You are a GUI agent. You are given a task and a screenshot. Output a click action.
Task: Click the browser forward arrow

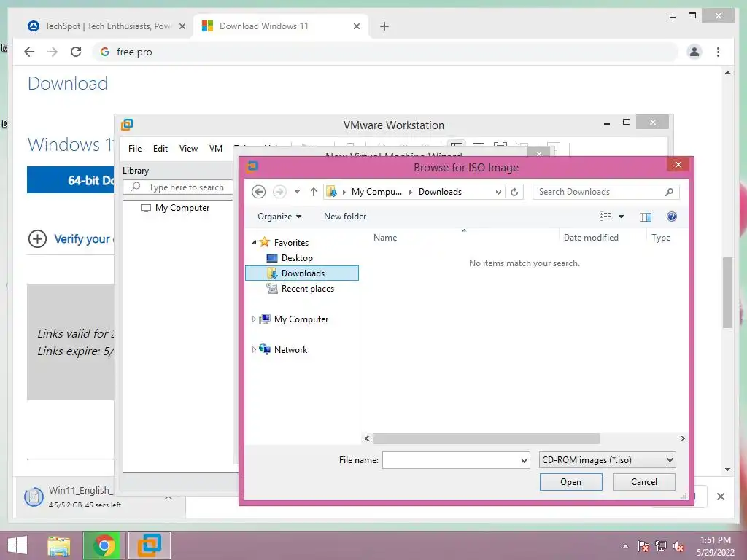[53, 52]
